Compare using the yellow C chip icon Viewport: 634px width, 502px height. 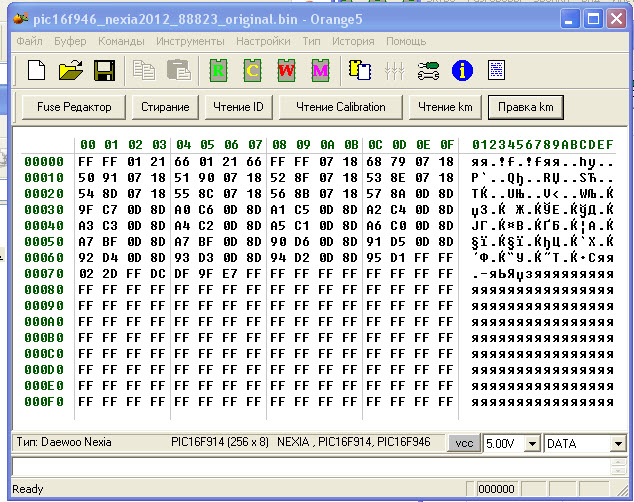click(252, 70)
